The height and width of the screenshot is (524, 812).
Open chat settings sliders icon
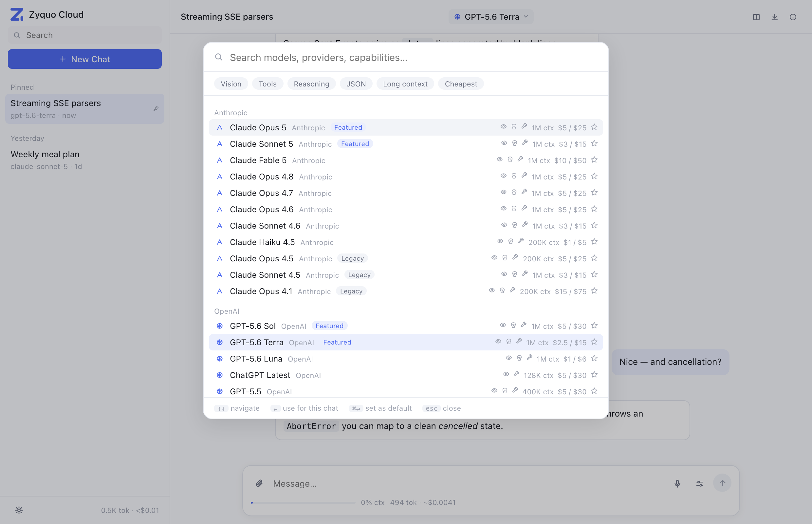tap(699, 483)
